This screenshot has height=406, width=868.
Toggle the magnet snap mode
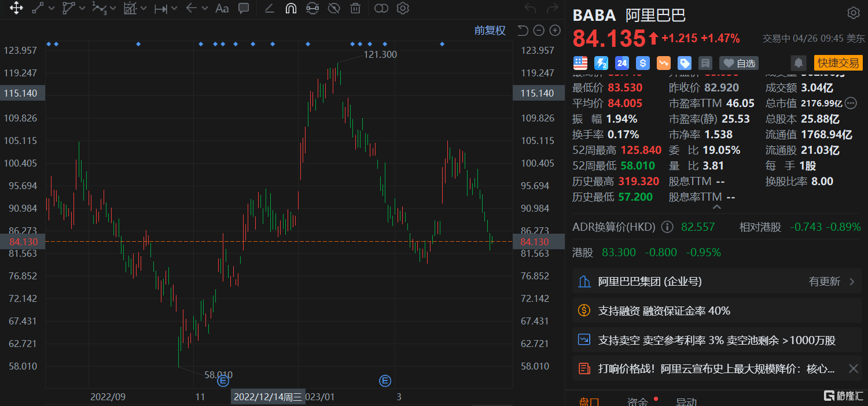[291, 8]
